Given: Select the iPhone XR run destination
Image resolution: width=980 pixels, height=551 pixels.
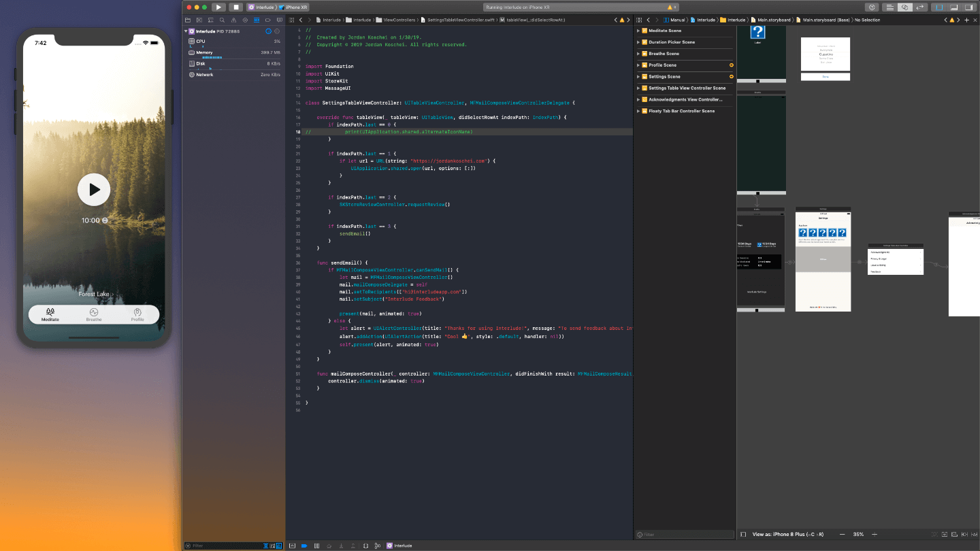Looking at the screenshot, I should [x=296, y=7].
